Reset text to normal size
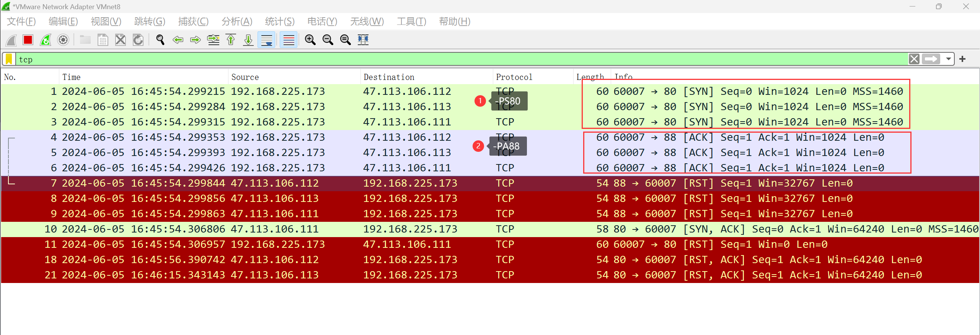Image resolution: width=980 pixels, height=335 pixels. (345, 40)
